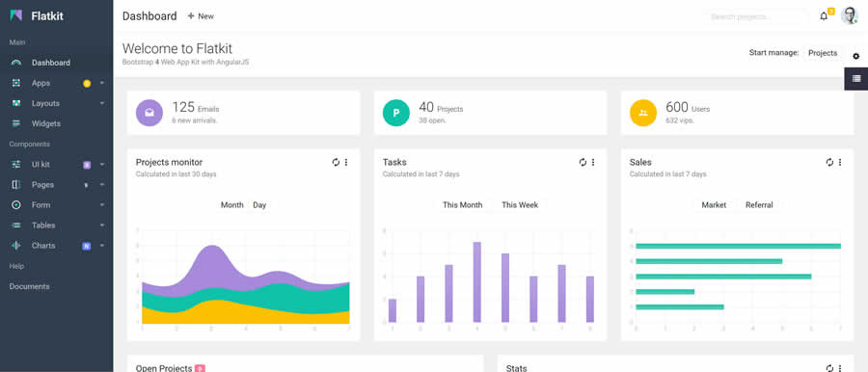Screen dimensions: 868x372
Task: Expand the Pages submenu arrow
Action: tap(102, 185)
